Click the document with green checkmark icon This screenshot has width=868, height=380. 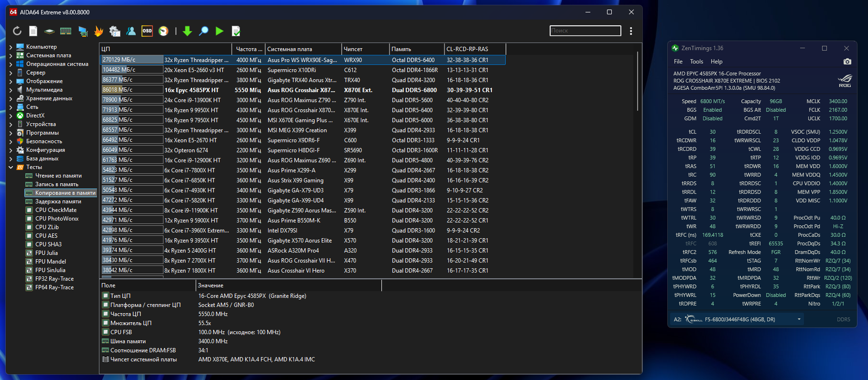(236, 31)
